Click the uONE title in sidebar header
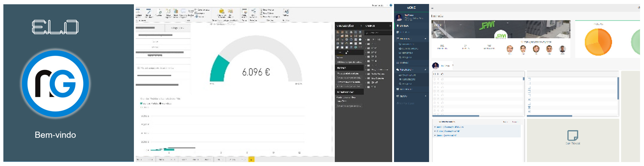Screen dimensions: 644x166 coord(411,8)
